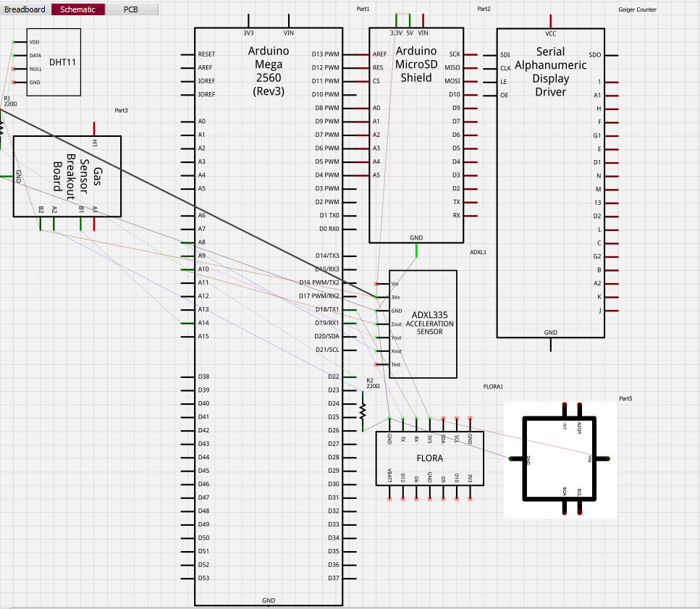Click the thick black wire crossing the Mega
This screenshot has height=609, width=700.
190,203
